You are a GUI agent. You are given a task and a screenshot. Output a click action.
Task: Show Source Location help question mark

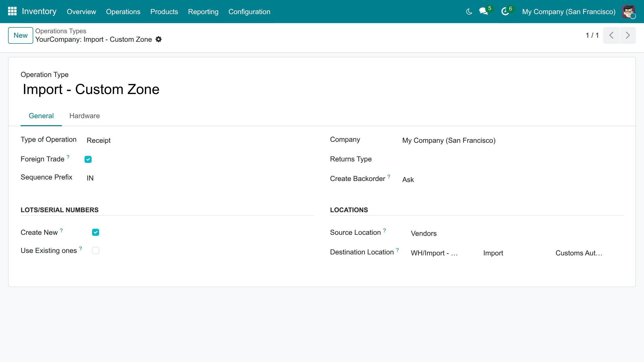point(384,230)
